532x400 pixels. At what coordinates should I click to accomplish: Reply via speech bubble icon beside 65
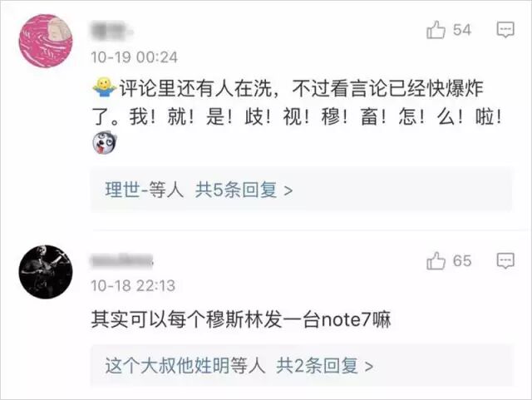pos(505,261)
